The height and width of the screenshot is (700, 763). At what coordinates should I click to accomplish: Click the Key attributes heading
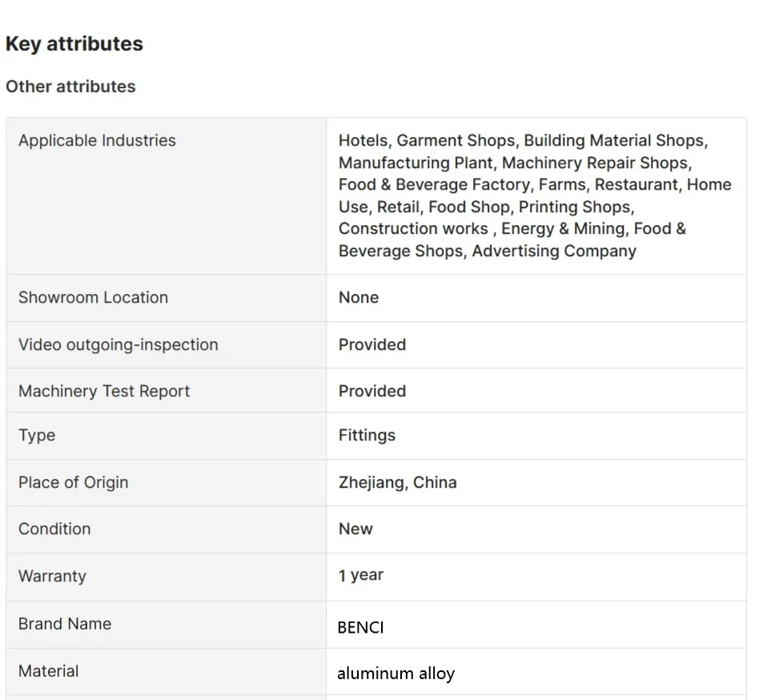pos(74,44)
